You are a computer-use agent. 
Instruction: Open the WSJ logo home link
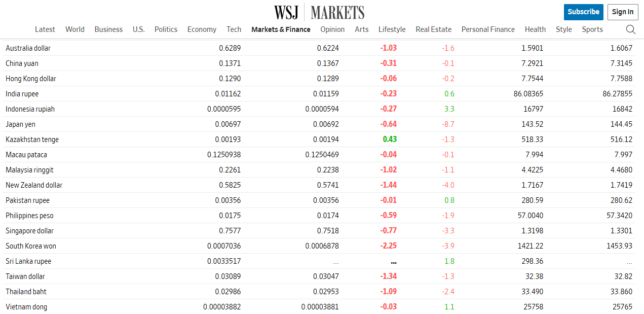(286, 12)
